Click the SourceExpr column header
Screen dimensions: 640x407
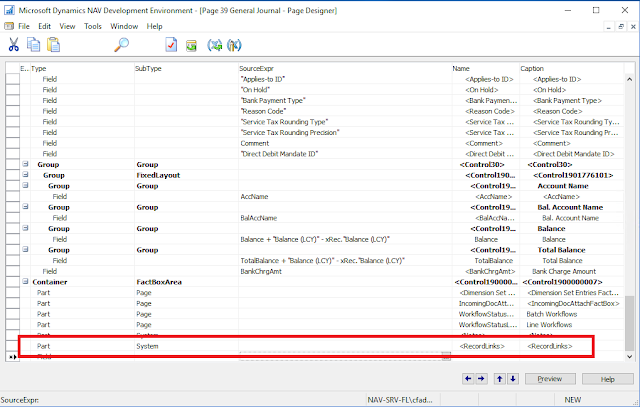[x=345, y=69]
